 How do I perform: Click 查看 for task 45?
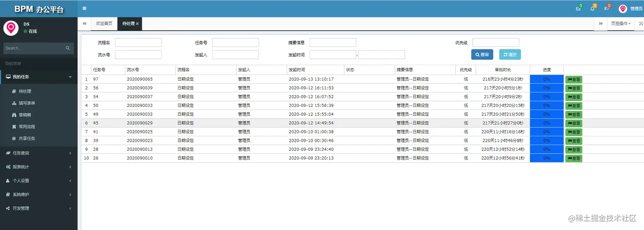pyautogui.click(x=574, y=123)
